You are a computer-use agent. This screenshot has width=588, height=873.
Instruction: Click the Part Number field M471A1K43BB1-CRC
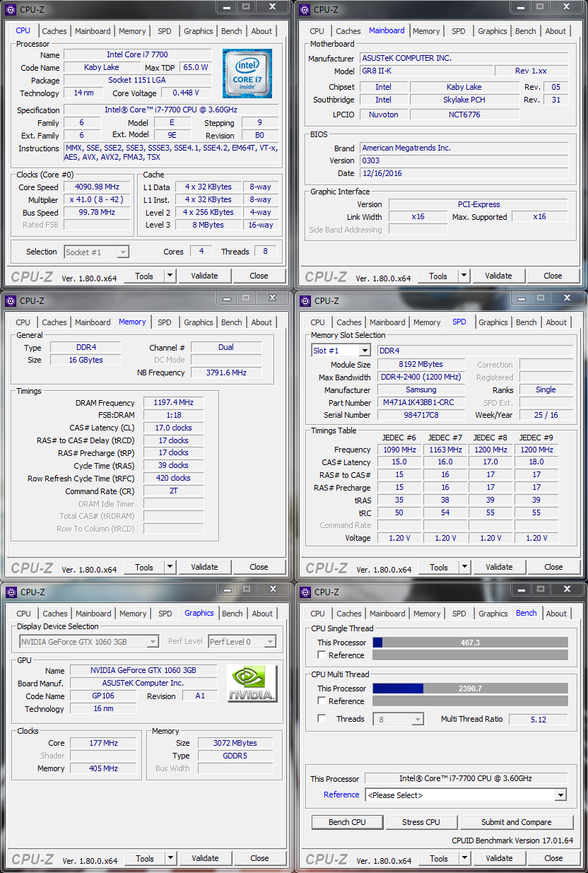[422, 402]
